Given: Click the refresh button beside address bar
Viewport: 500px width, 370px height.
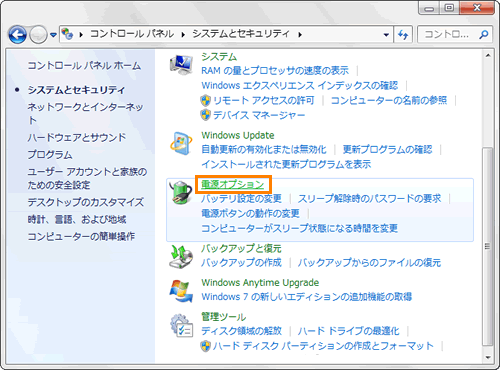Looking at the screenshot, I should [x=403, y=34].
